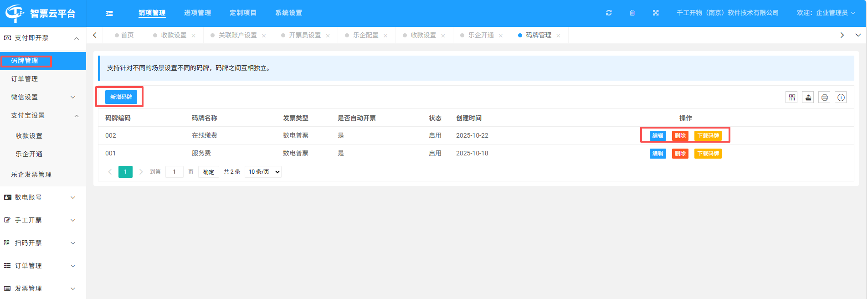Switch to the 开票员设置 tab

[x=305, y=35]
